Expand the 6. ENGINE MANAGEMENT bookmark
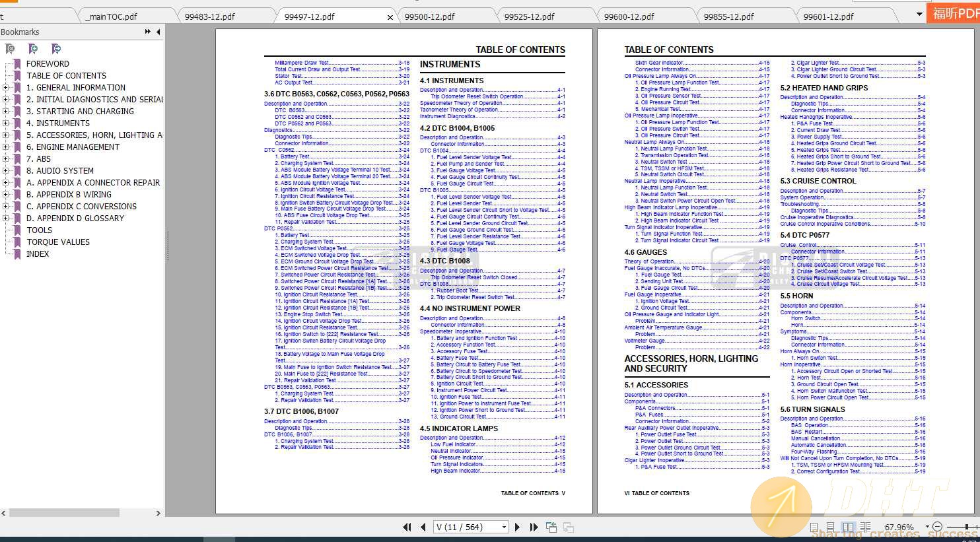This screenshot has height=542, width=980. 5,147
